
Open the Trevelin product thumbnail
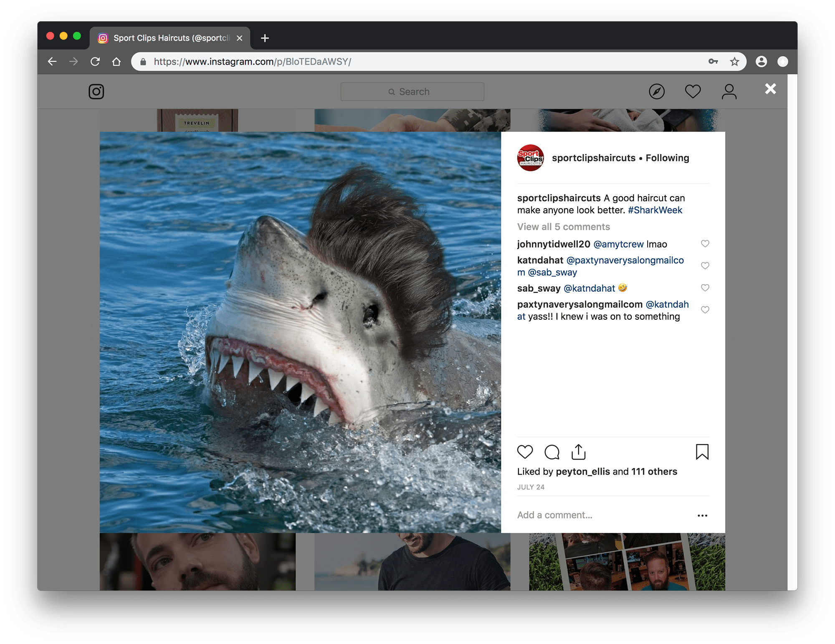pos(197,120)
